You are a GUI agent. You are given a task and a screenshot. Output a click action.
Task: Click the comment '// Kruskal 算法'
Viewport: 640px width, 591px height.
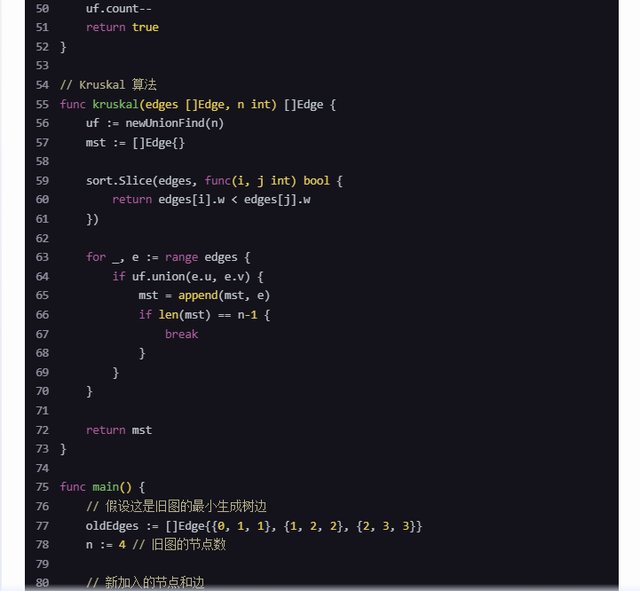coord(108,84)
